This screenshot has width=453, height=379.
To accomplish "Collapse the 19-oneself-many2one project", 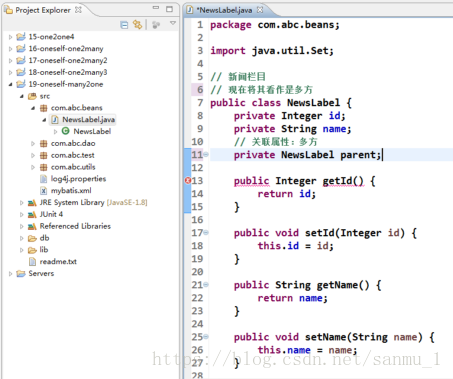I will coord(10,84).
